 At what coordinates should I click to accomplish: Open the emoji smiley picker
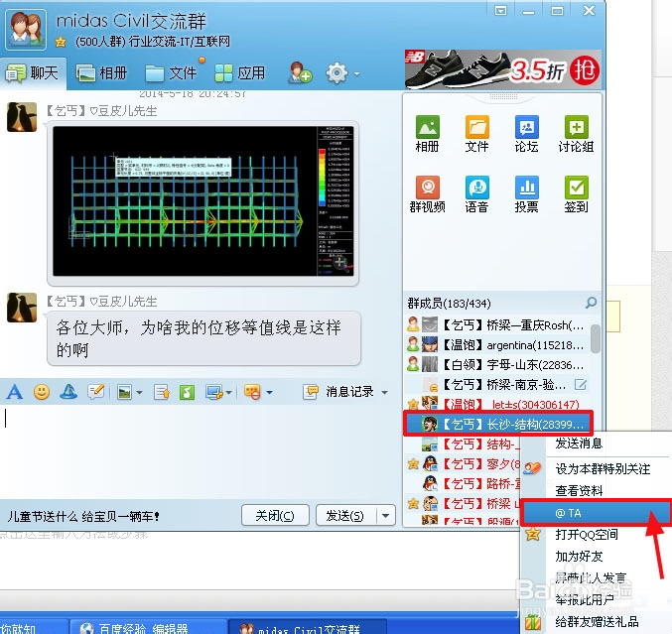click(42, 392)
